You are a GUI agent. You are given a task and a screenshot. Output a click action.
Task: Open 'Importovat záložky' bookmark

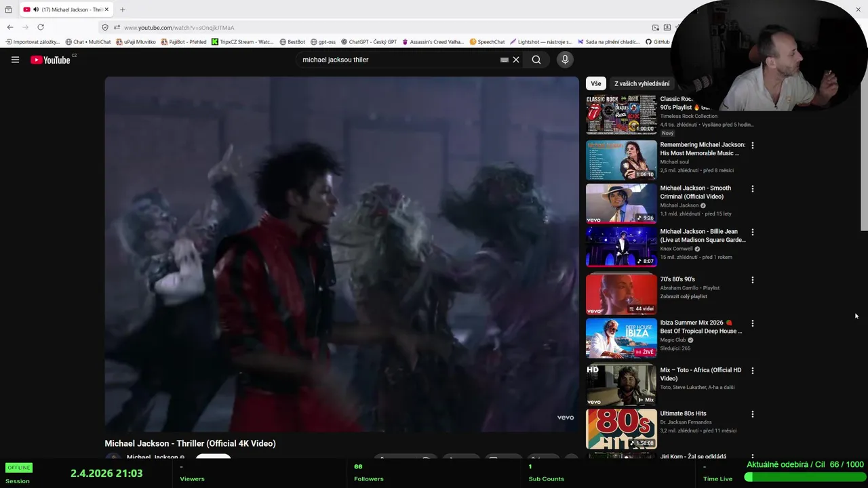point(32,42)
